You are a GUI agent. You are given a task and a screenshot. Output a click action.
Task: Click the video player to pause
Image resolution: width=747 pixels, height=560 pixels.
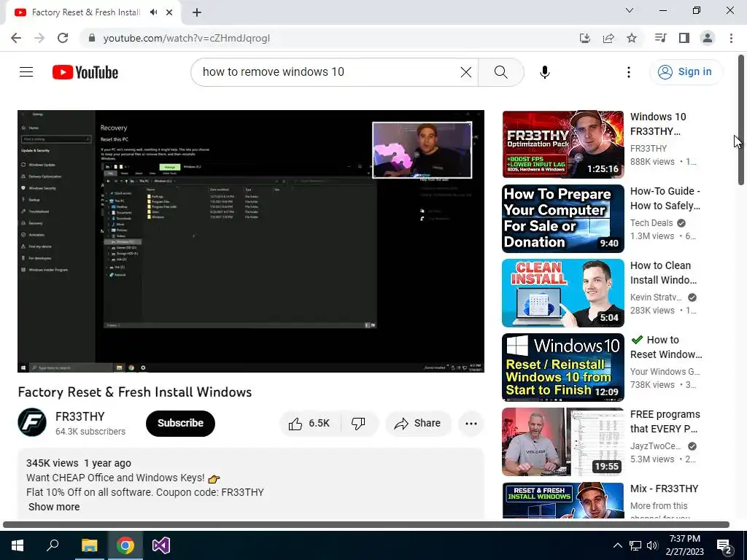(x=251, y=241)
